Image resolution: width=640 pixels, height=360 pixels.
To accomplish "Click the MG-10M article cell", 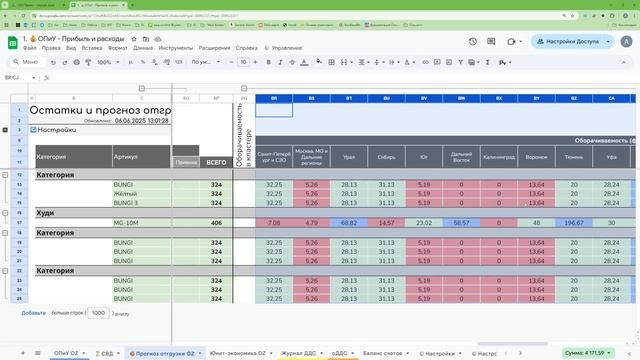I will click(141, 223).
